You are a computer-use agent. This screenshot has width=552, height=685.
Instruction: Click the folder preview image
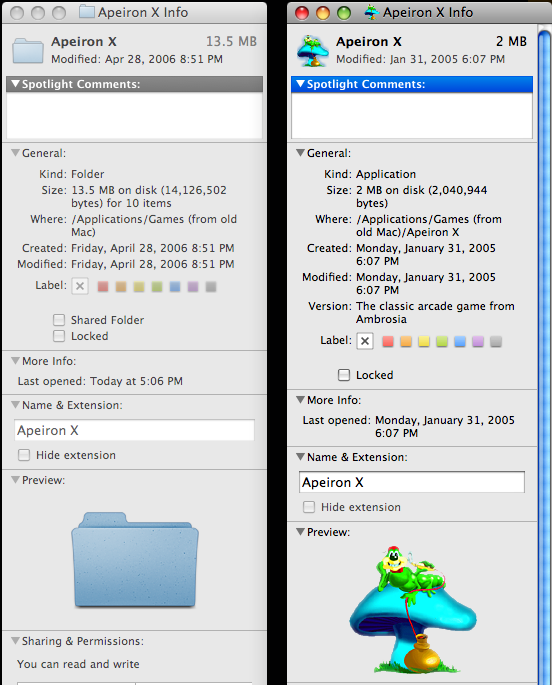(135, 560)
